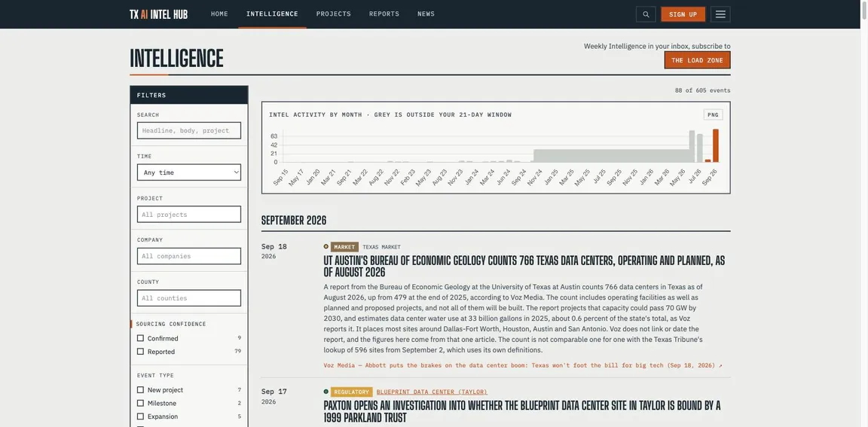Click the wide grey block of chart bars
The height and width of the screenshot is (427, 868).
(610, 156)
